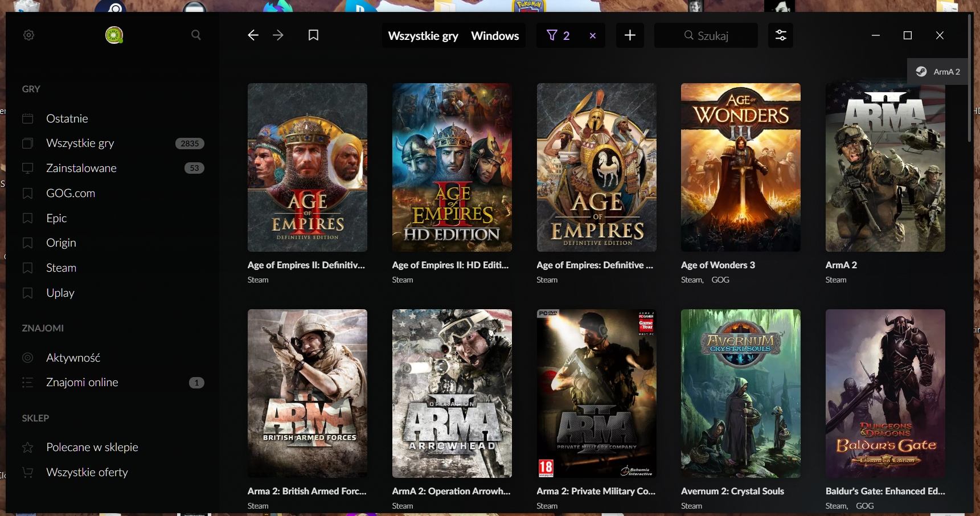Click the 1 friends online badge

coord(196,383)
